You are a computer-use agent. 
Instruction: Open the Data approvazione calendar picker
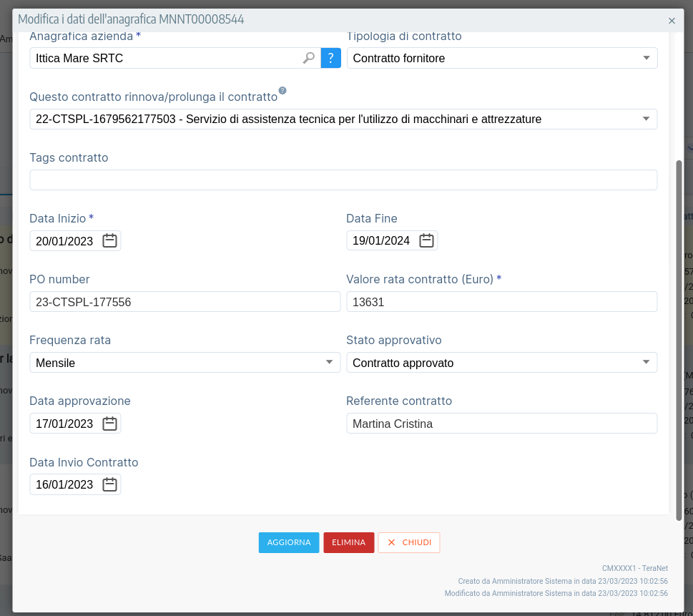(109, 424)
